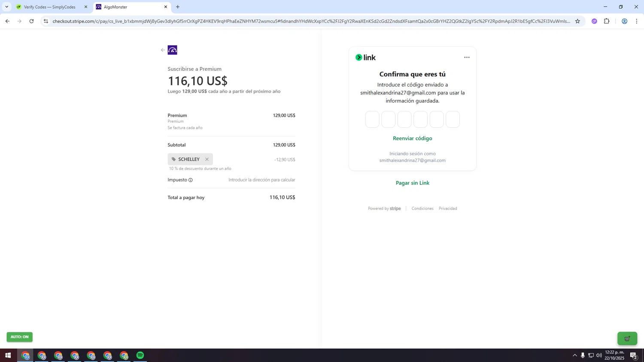Screen dimensions: 644x362
Task: Focus the third verification code box
Action: pyautogui.click(x=404, y=119)
